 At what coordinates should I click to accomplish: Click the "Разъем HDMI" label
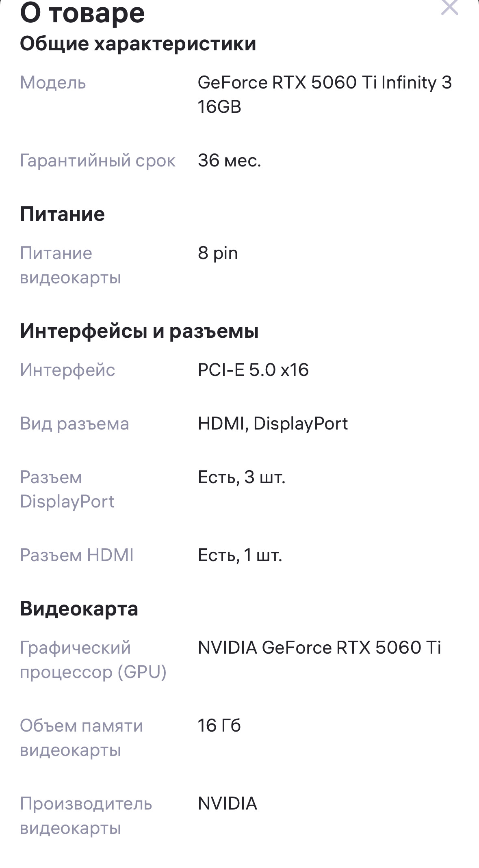(x=77, y=555)
